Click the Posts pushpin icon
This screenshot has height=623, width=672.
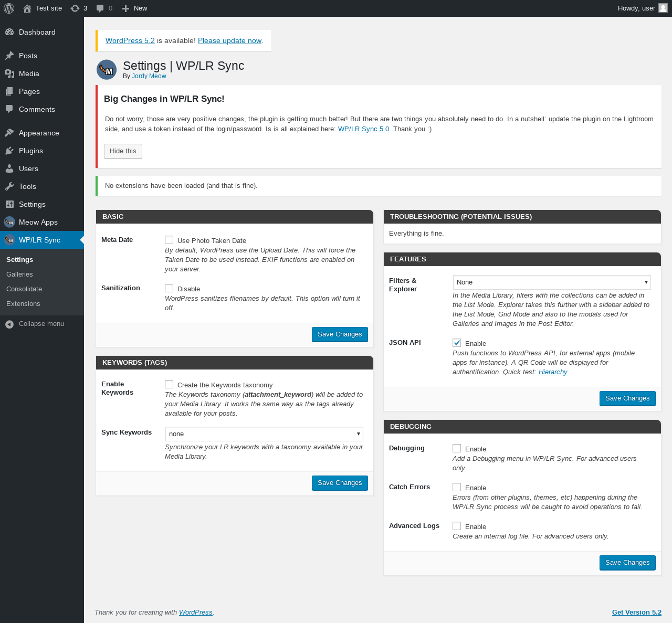tap(9, 56)
